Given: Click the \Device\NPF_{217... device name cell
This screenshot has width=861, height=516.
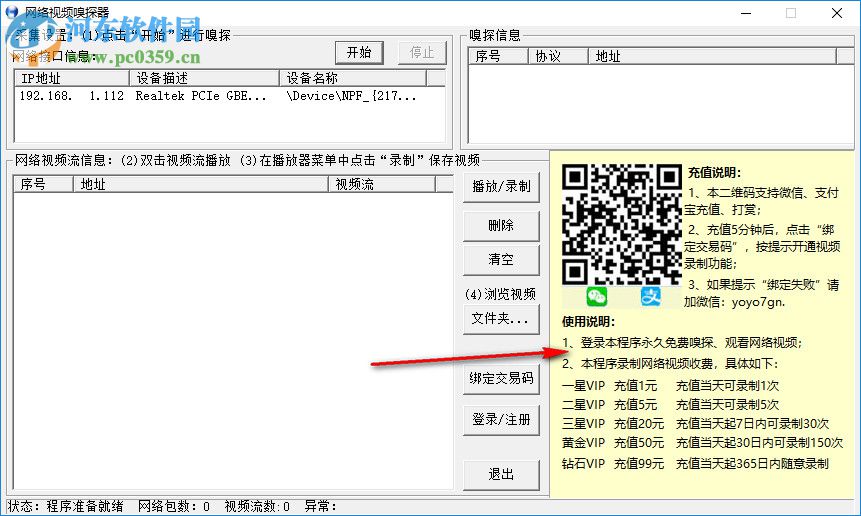Looking at the screenshot, I should [x=351, y=96].
